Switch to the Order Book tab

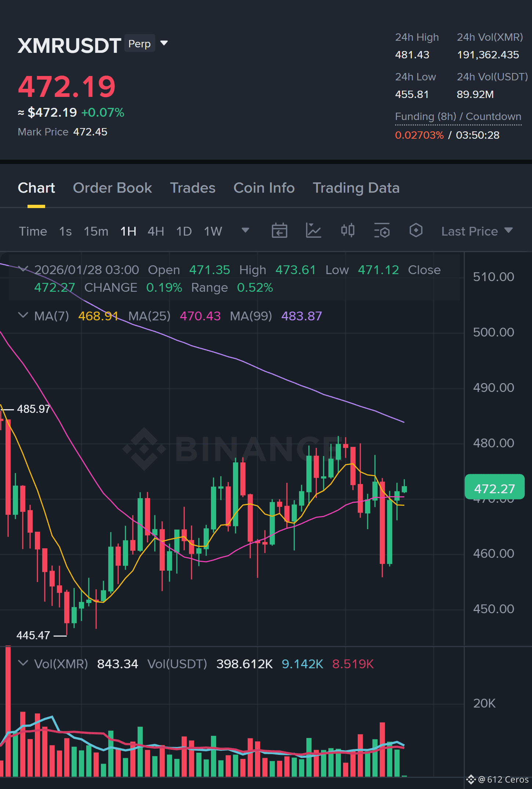coord(112,188)
